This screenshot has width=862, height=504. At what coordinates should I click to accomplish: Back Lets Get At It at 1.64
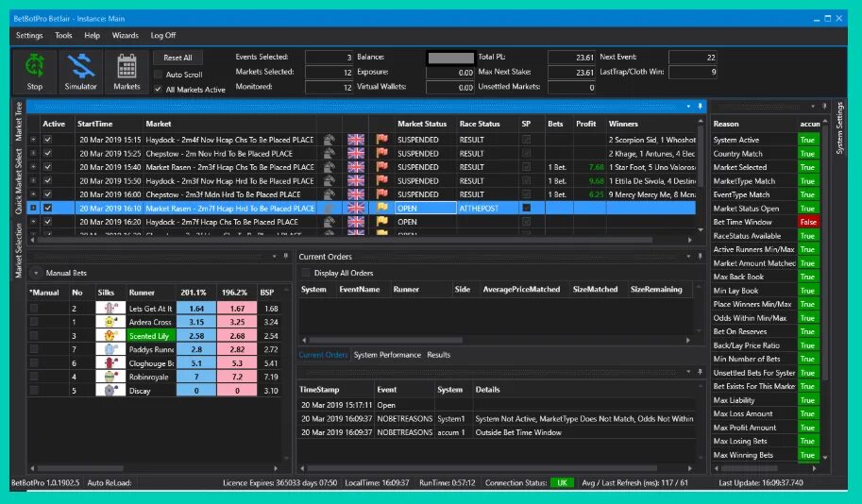pyautogui.click(x=196, y=309)
